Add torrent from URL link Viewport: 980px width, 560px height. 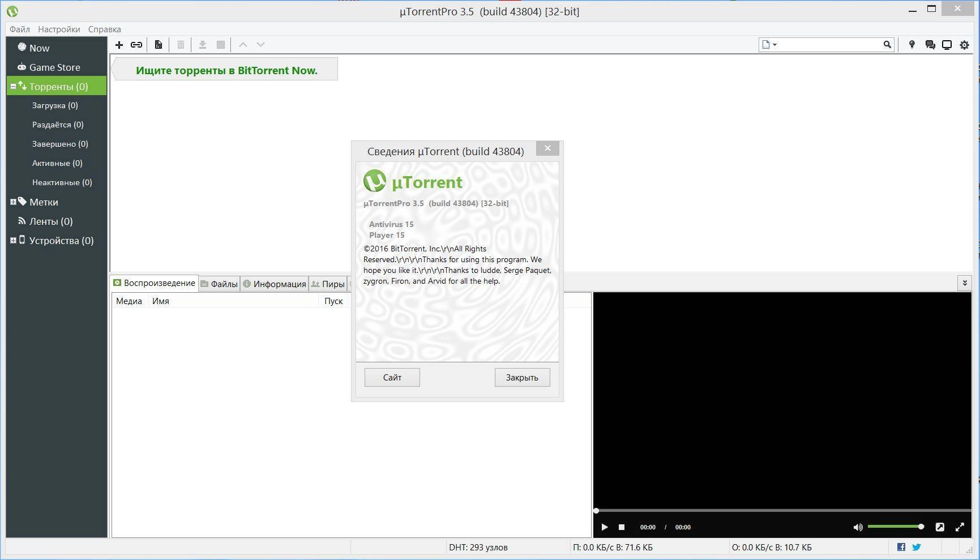point(136,45)
